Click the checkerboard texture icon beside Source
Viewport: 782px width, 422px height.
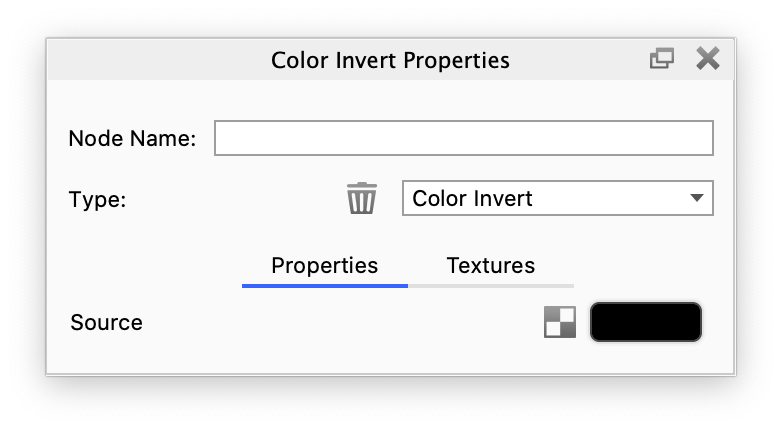pos(560,322)
